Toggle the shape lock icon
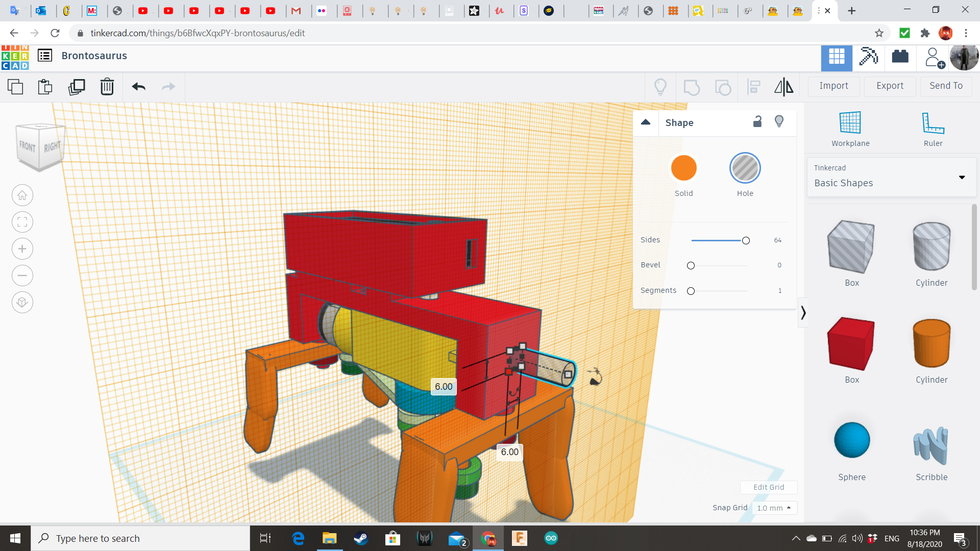 pos(757,121)
